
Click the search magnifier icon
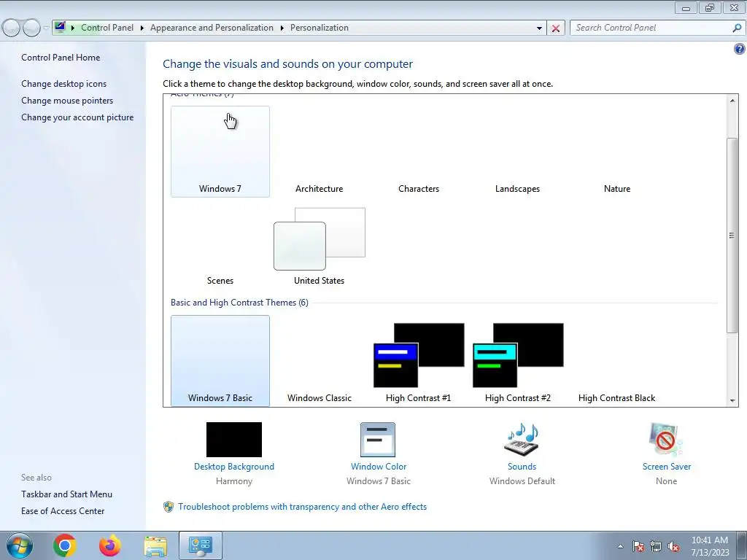(x=737, y=28)
